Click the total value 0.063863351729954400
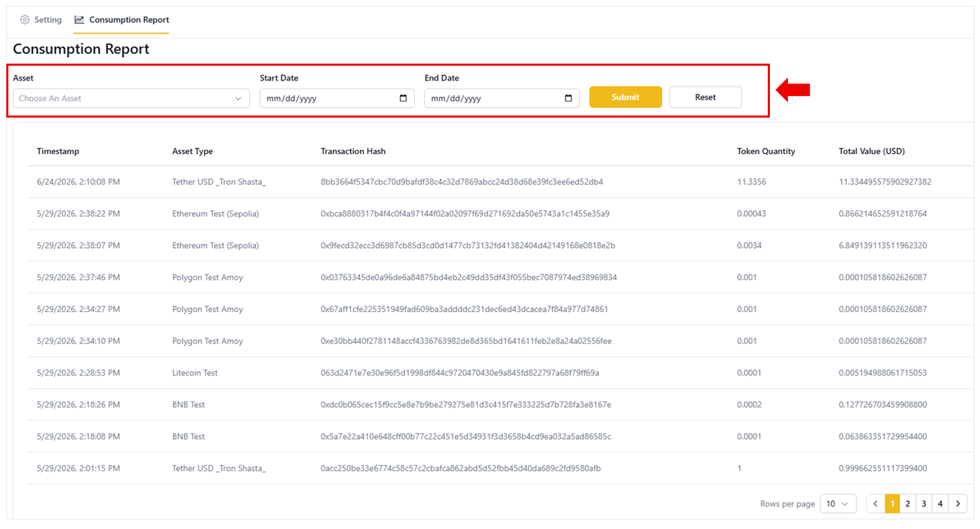Viewport: 980px width, 529px height. click(883, 437)
